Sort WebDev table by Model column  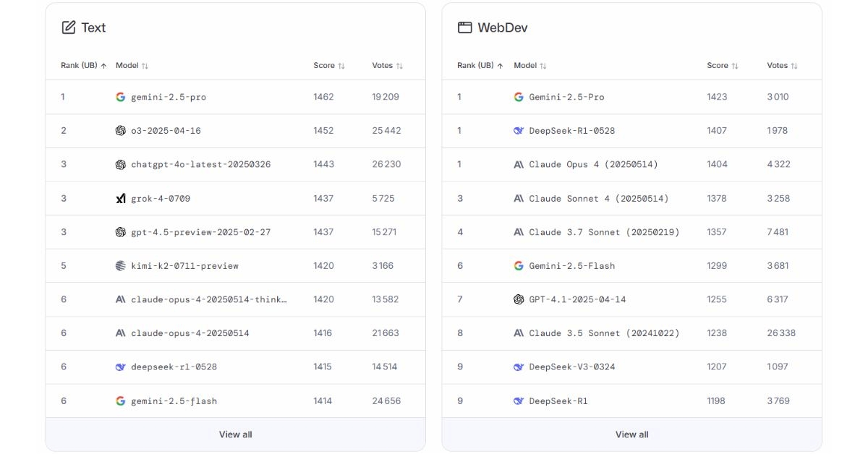pos(530,65)
